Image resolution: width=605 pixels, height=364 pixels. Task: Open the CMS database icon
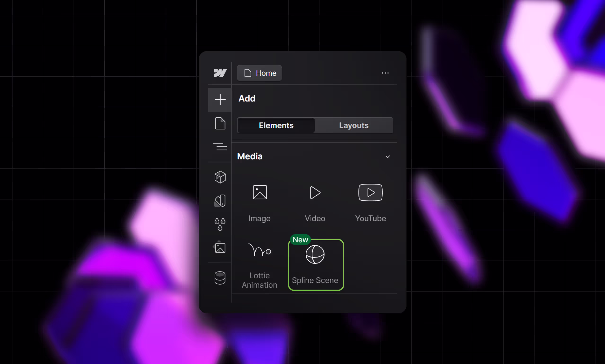[x=220, y=278]
